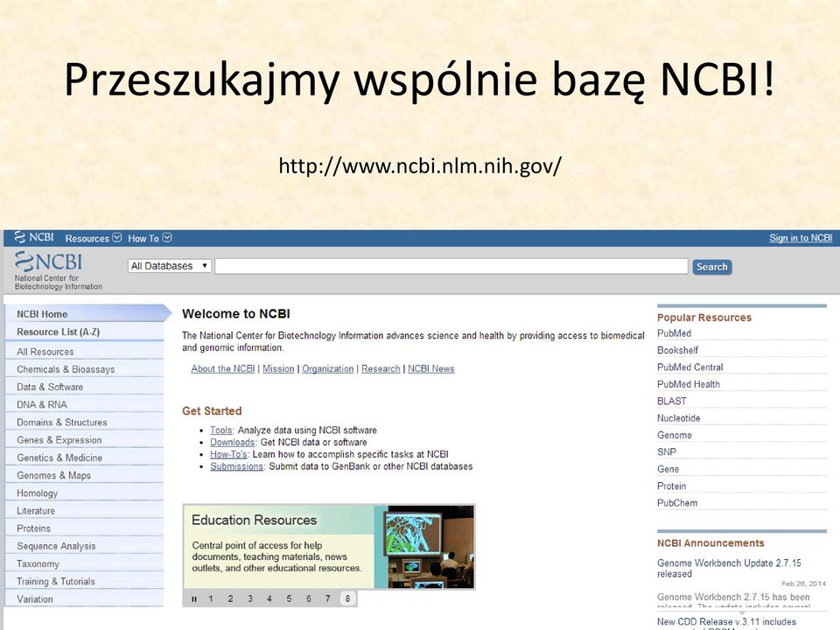Follow the Research link

click(x=381, y=368)
